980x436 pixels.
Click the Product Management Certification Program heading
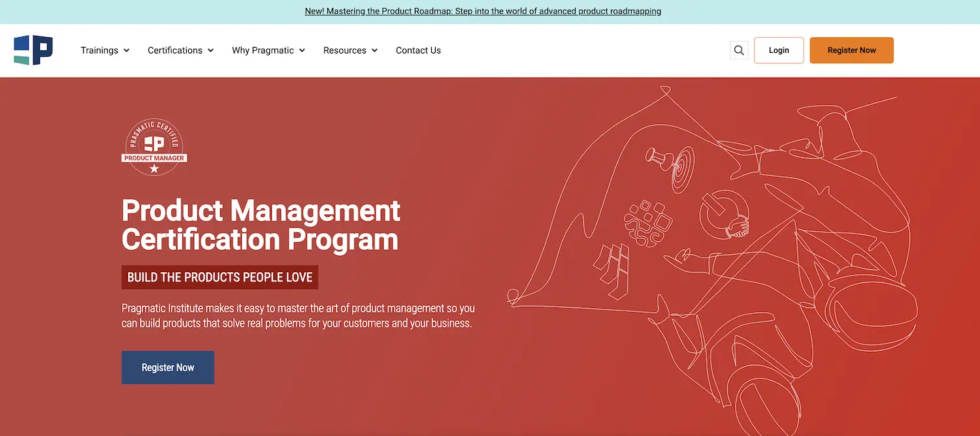point(261,225)
